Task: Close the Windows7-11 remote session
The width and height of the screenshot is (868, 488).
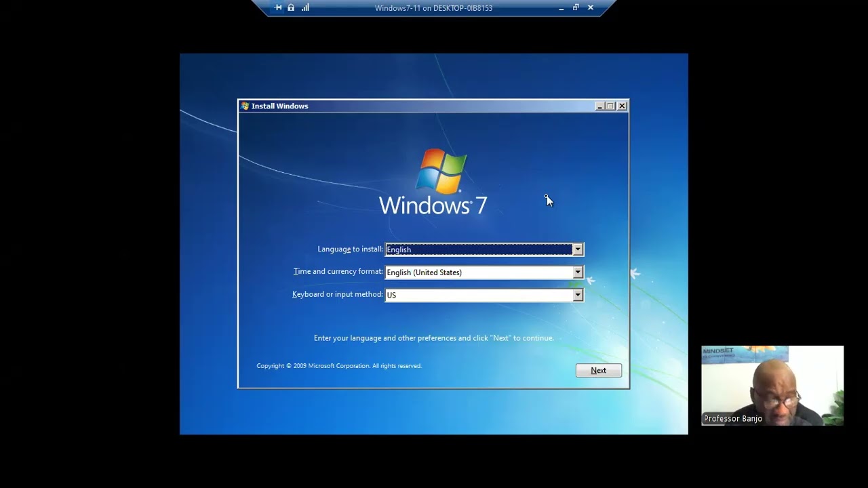Action: tap(591, 7)
